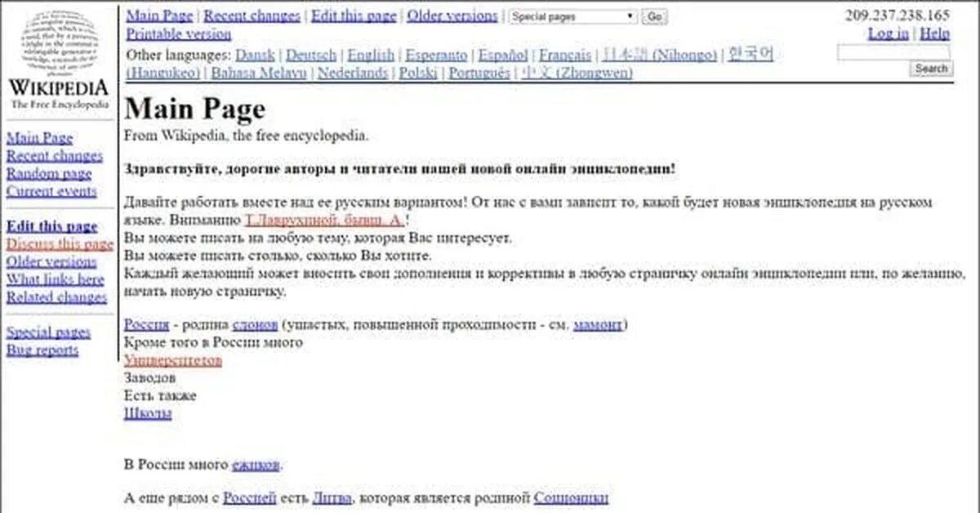Switch language to Polski
This screenshot has width=980, height=513.
click(x=419, y=73)
